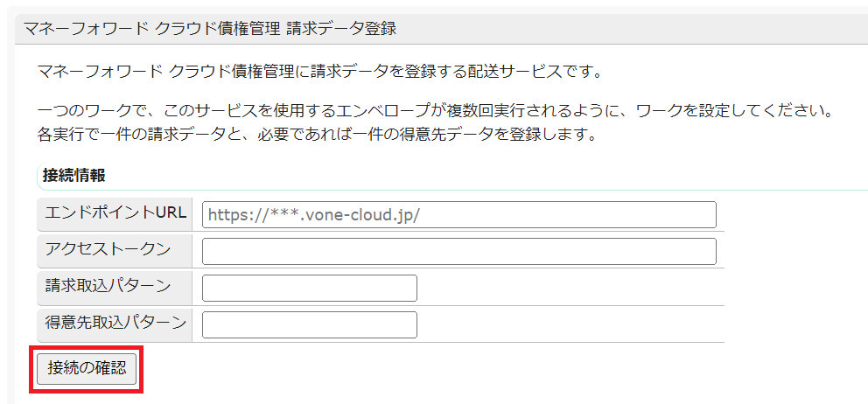Screen dimensions: 868x404
Task: Click 得意先データ in the description text
Action: click(x=498, y=136)
